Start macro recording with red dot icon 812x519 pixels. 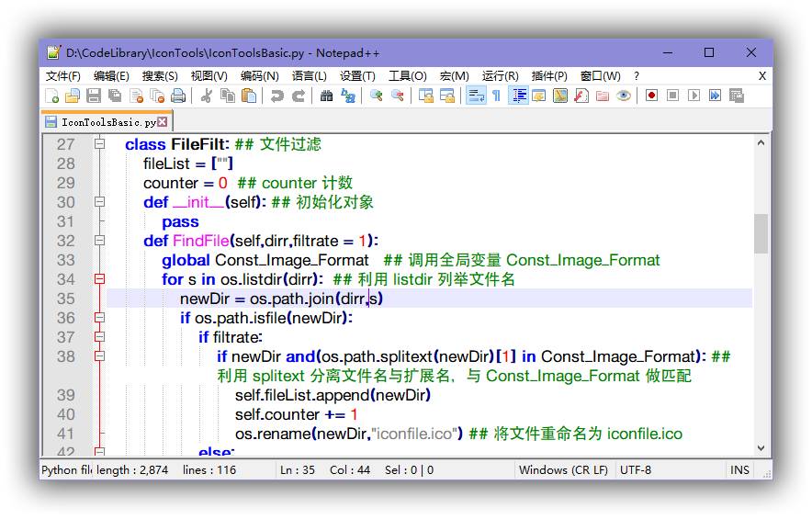click(x=651, y=96)
